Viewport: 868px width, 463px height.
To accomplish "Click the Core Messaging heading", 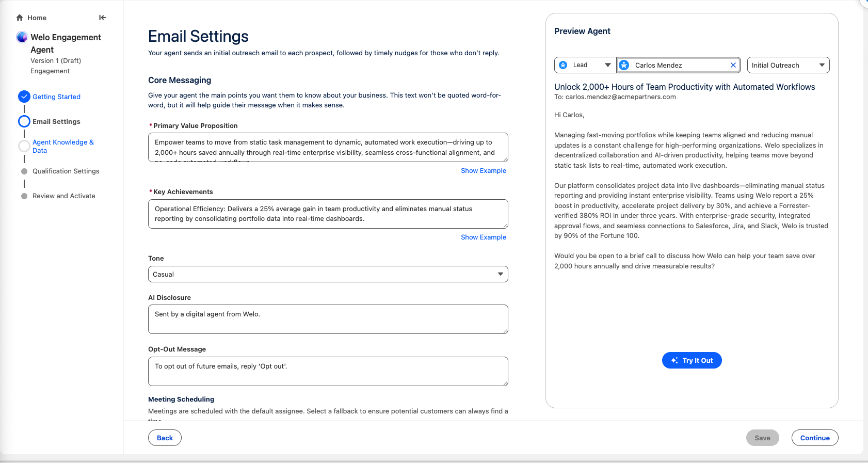I will click(180, 80).
